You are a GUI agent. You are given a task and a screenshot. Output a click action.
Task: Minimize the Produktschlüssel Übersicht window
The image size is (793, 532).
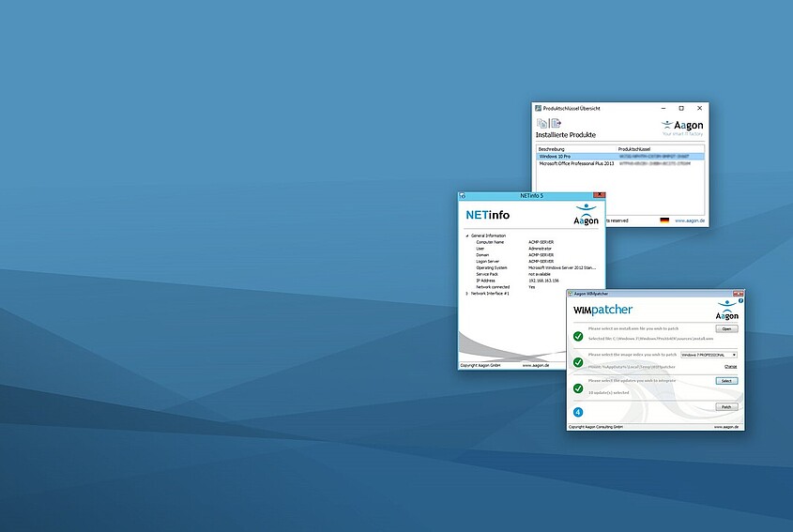pyautogui.click(x=663, y=108)
